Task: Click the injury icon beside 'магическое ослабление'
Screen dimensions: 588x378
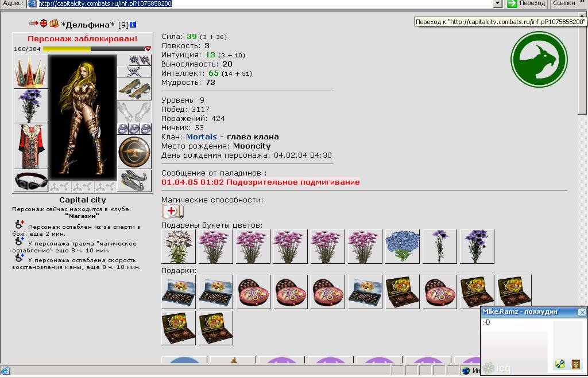Action: [x=19, y=241]
